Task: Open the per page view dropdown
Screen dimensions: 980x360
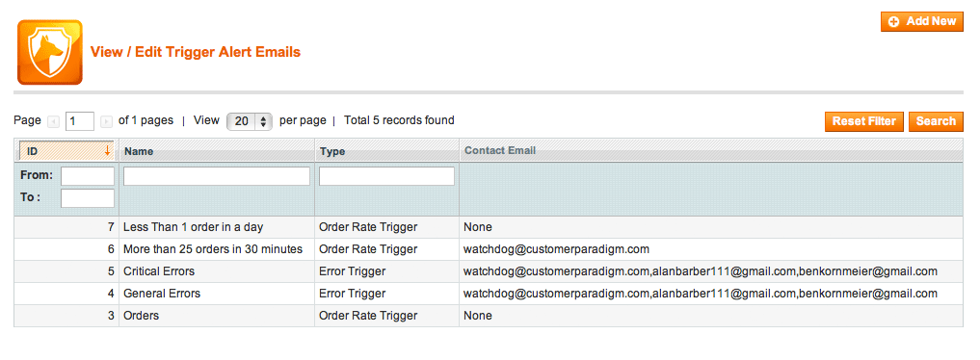Action: point(250,121)
